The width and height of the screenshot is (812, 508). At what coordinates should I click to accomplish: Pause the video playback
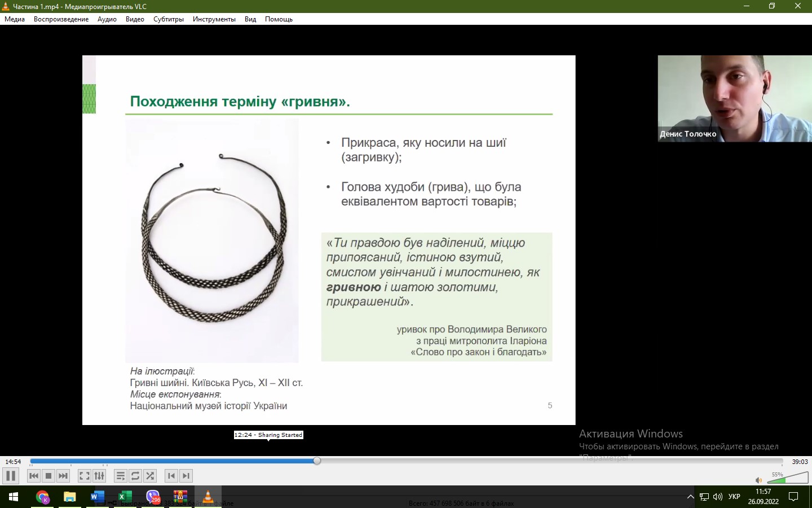tap(11, 476)
